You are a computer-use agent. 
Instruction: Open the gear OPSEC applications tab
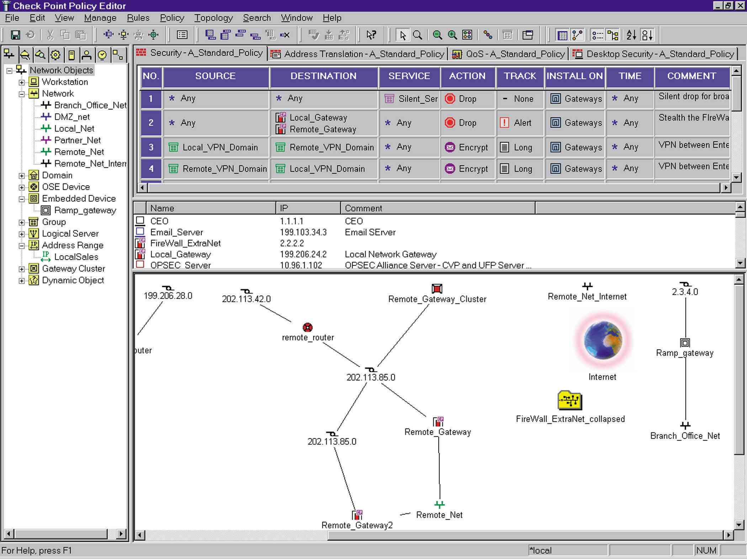pos(55,55)
